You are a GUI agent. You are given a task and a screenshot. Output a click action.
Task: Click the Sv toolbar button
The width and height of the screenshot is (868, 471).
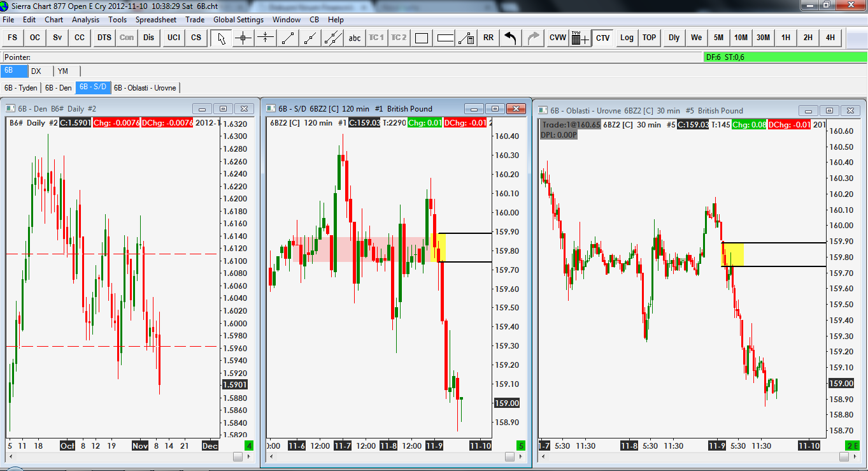(x=57, y=38)
